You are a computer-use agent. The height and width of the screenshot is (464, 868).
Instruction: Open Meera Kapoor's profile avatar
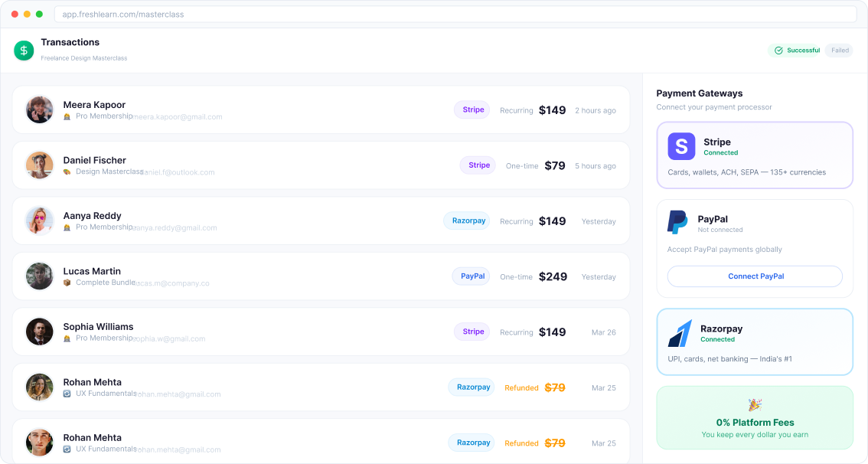tap(39, 109)
